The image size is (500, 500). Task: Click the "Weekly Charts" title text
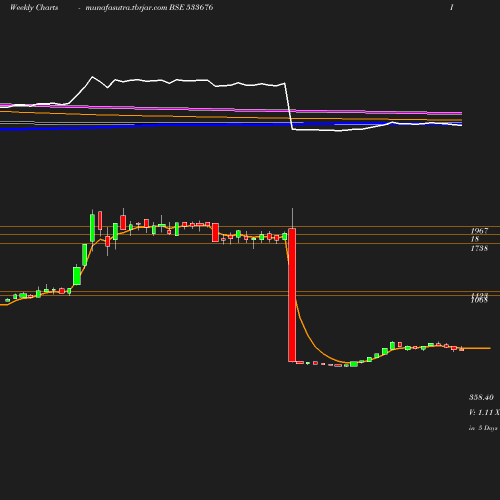(x=34, y=8)
